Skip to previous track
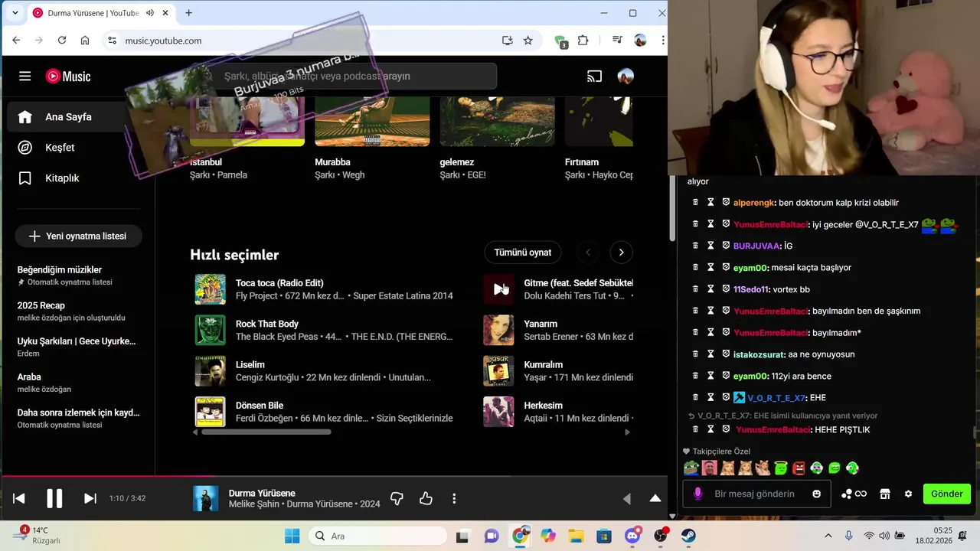980x551 pixels. tap(19, 499)
